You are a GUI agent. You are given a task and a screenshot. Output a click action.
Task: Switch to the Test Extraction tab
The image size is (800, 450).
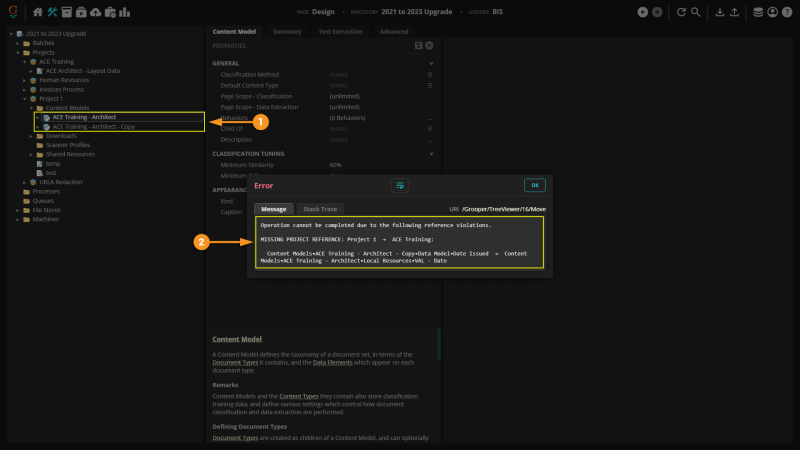tap(340, 32)
